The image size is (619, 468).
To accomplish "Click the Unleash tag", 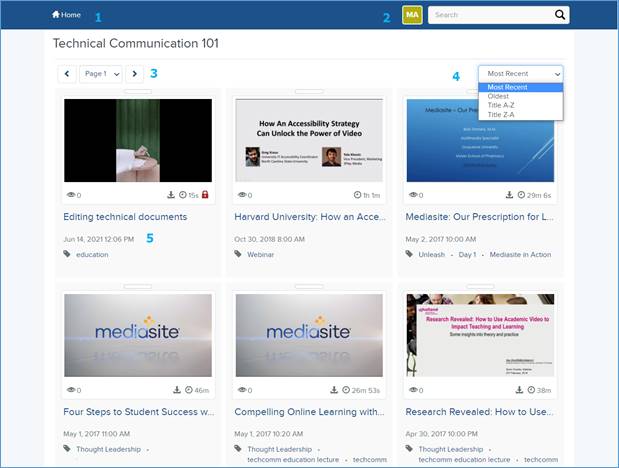I will coord(431,255).
